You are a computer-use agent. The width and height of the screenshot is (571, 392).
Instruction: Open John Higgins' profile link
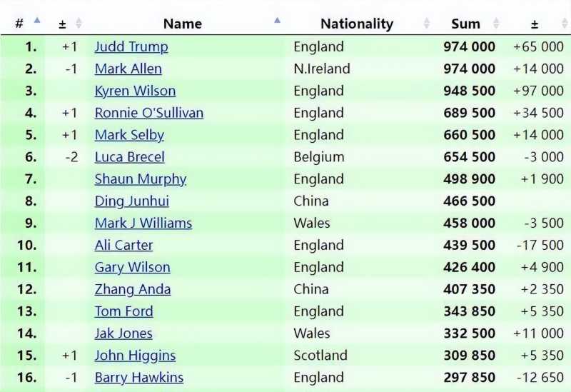pyautogui.click(x=135, y=356)
